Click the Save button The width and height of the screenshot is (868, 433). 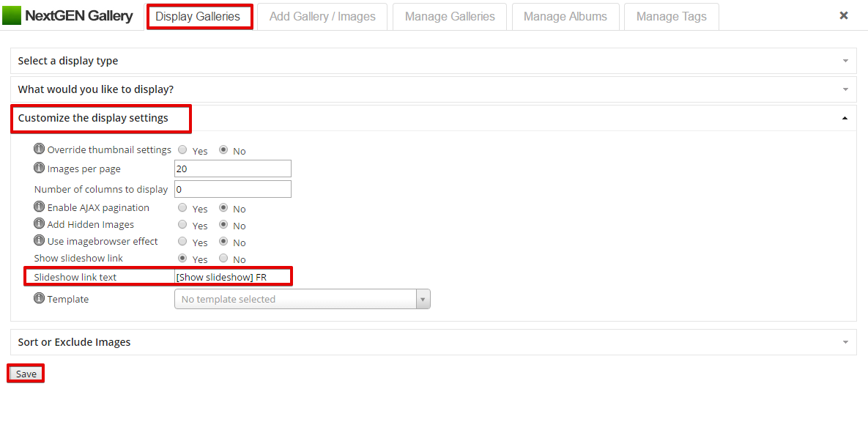coord(26,374)
